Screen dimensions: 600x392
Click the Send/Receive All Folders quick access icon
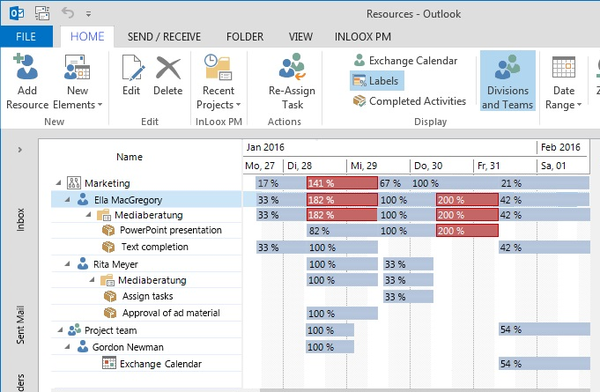point(42,13)
